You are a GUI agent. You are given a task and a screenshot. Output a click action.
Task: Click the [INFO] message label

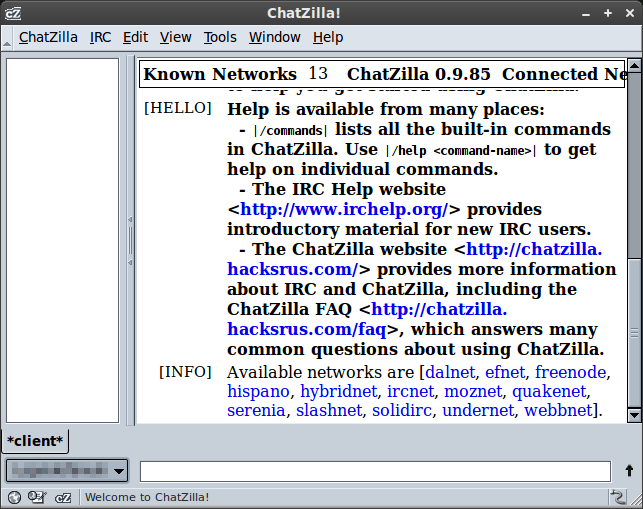[185, 372]
